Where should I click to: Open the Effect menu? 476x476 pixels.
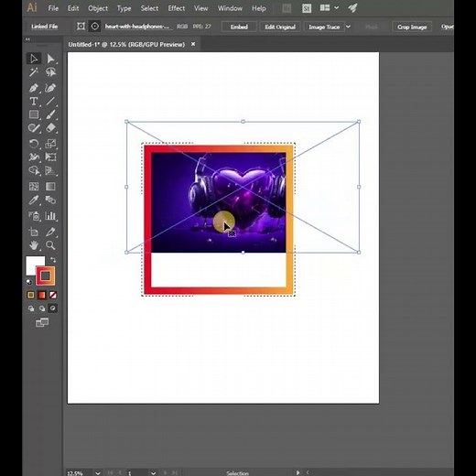tap(177, 8)
